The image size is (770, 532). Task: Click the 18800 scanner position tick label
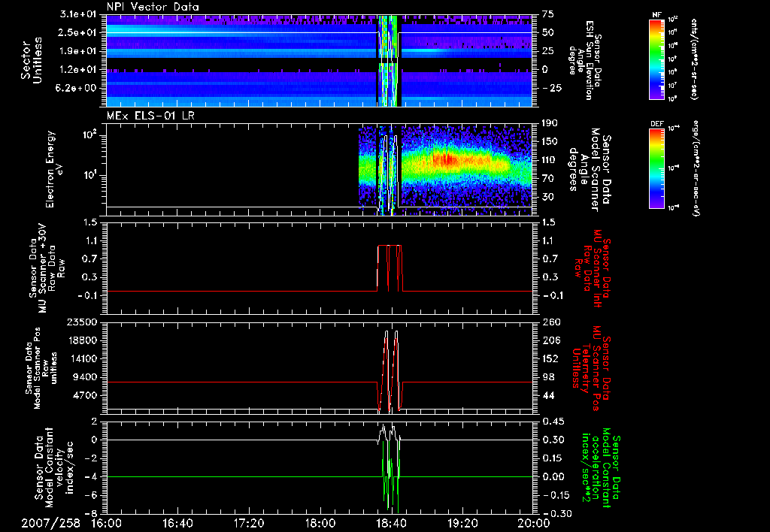(x=81, y=340)
